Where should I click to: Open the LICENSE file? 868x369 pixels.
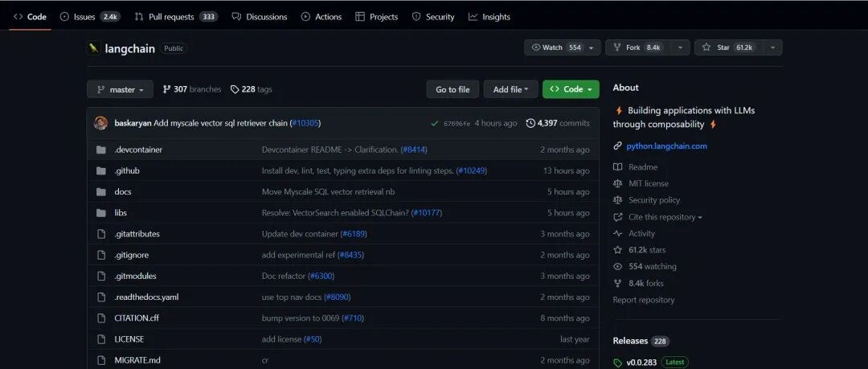129,339
